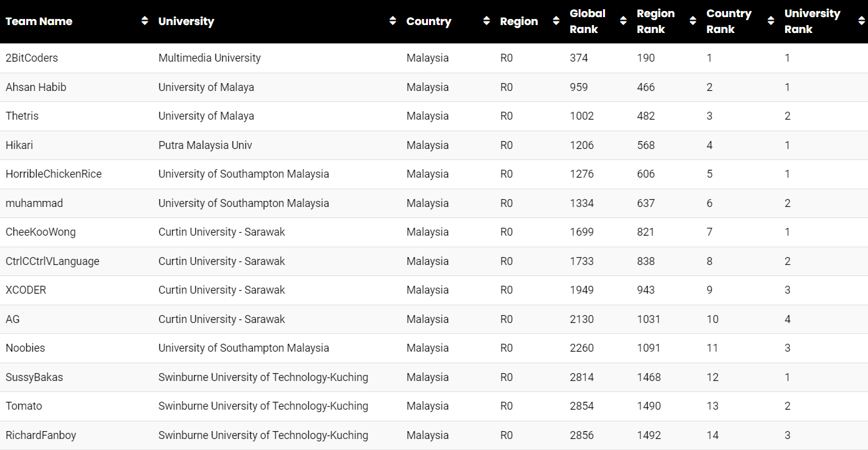Screen dimensions: 868x450
Task: Click Putra Malaysia Univ cell
Action: [x=205, y=145]
